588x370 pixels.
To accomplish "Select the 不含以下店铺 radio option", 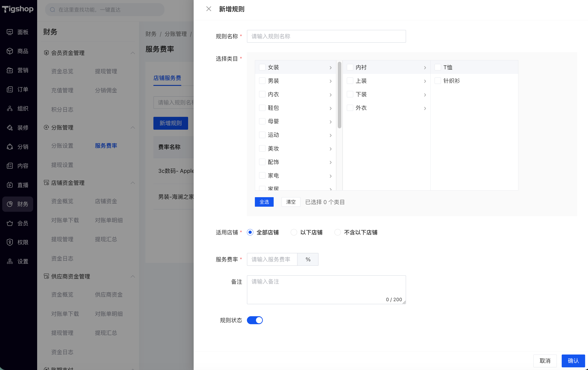I will point(338,232).
